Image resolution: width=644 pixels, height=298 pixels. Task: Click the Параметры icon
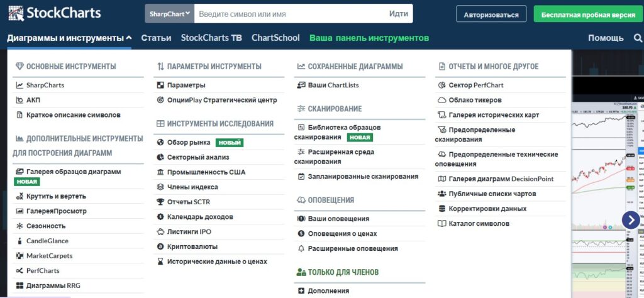pyautogui.click(x=160, y=86)
